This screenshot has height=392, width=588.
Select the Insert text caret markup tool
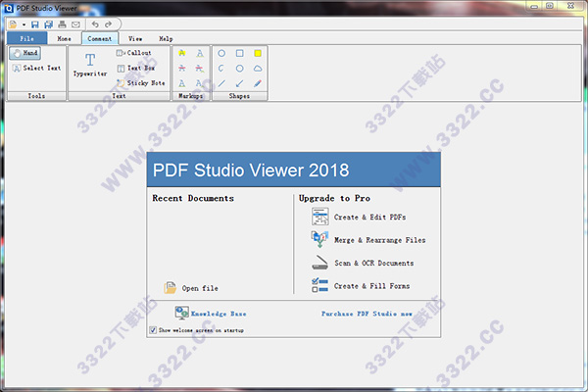[200, 83]
